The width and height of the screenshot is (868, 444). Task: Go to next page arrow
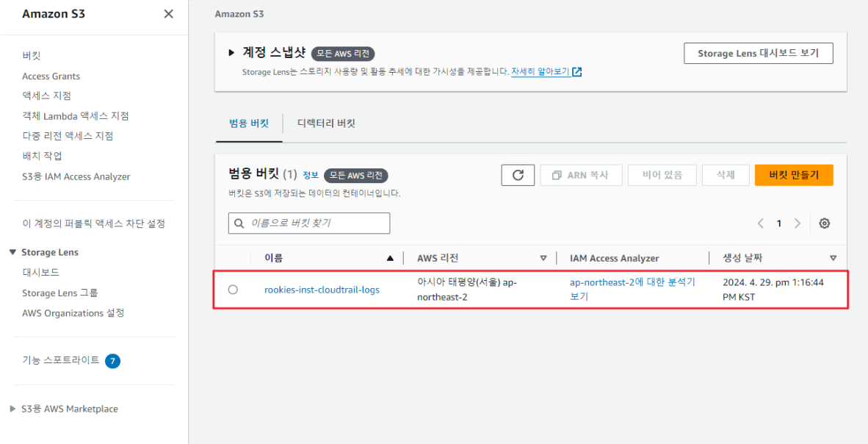[798, 223]
